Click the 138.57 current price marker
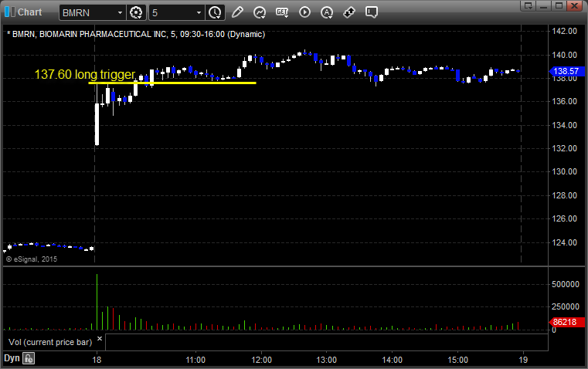588x369 pixels. tap(566, 71)
